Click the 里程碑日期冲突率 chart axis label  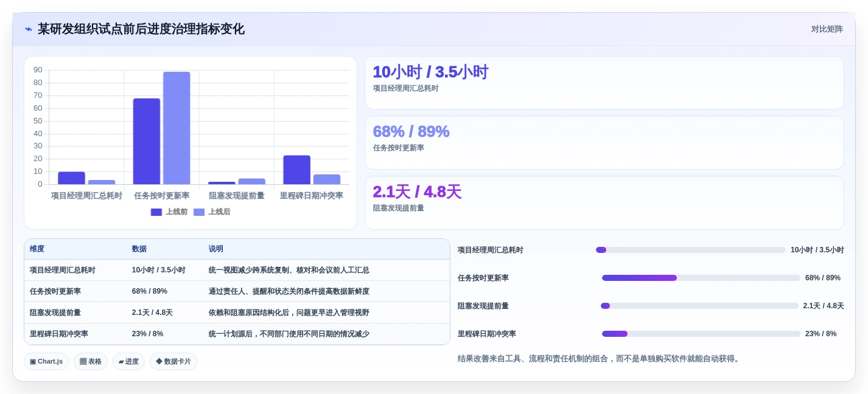(311, 196)
